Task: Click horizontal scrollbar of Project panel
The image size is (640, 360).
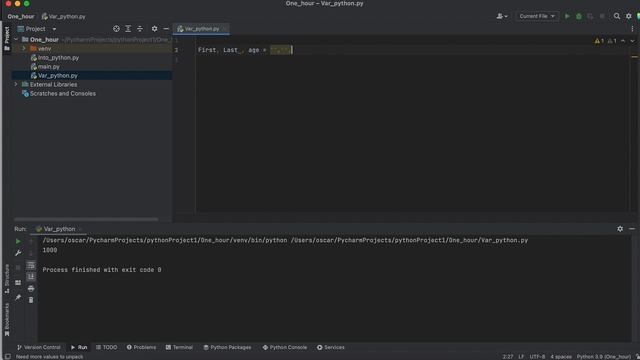Action: pyautogui.click(x=86, y=219)
